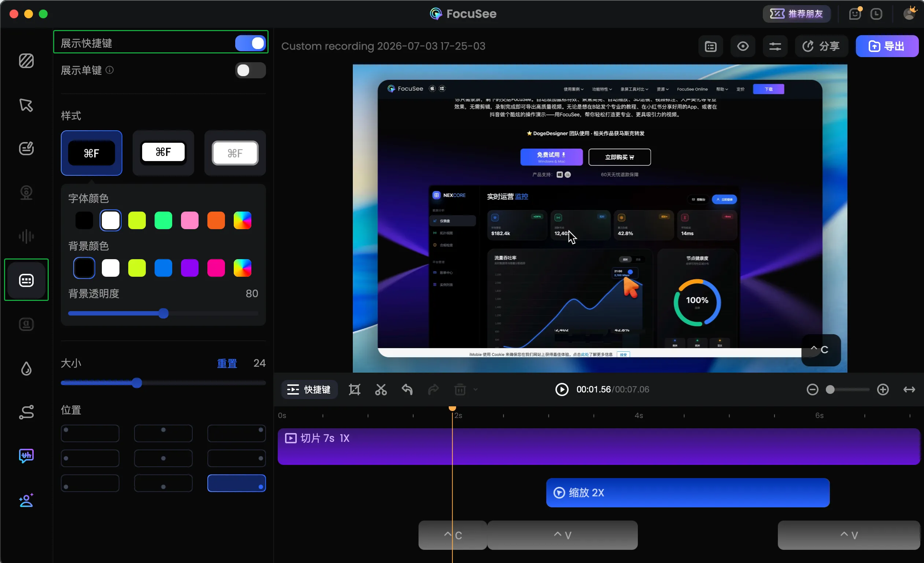This screenshot has height=563, width=924.
Task: Click the crop tool in timeline toolbar
Action: pos(354,389)
